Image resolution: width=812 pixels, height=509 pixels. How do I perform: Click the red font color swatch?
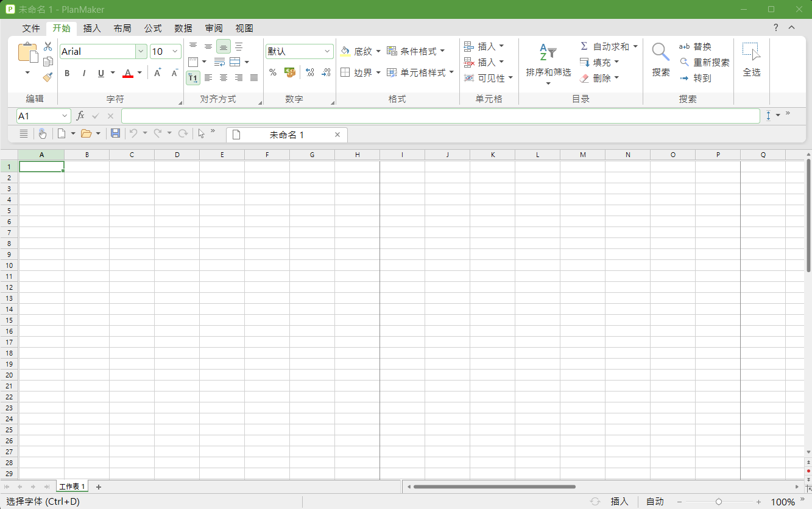128,73
